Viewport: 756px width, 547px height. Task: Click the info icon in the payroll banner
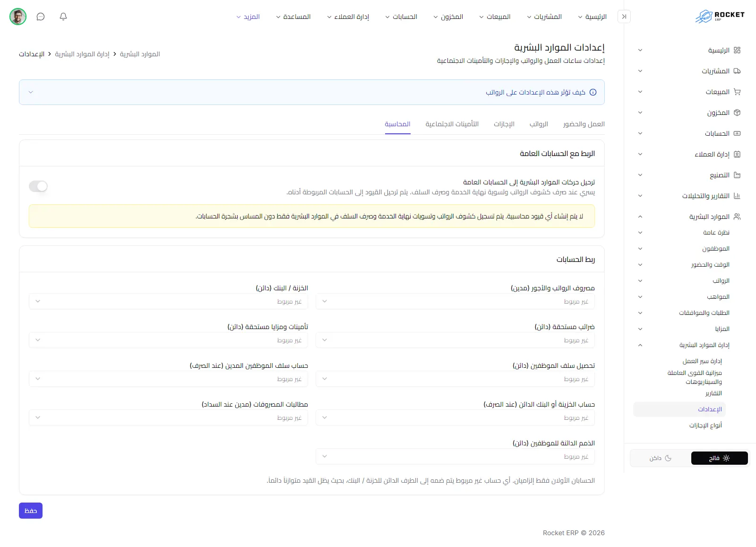coord(593,92)
